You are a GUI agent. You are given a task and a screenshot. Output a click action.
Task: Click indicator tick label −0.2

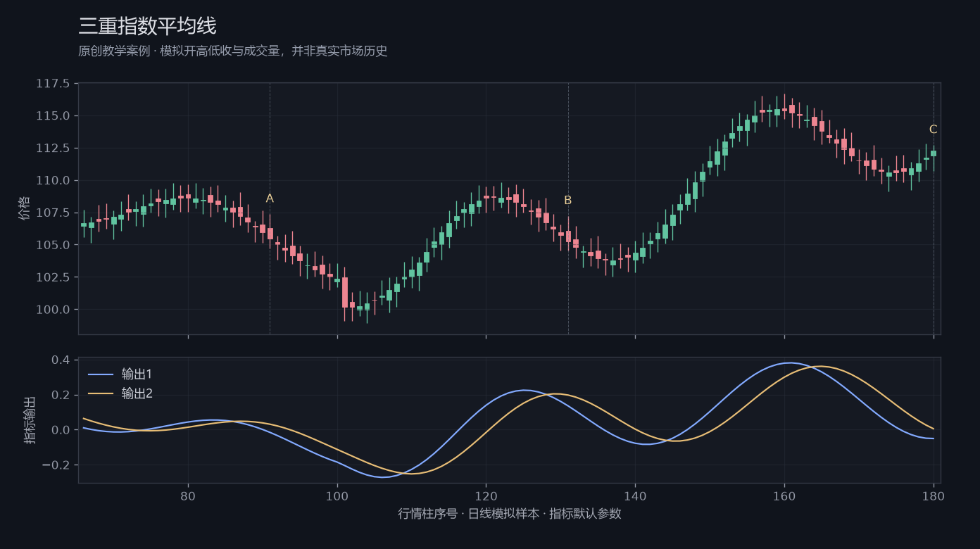tap(56, 465)
